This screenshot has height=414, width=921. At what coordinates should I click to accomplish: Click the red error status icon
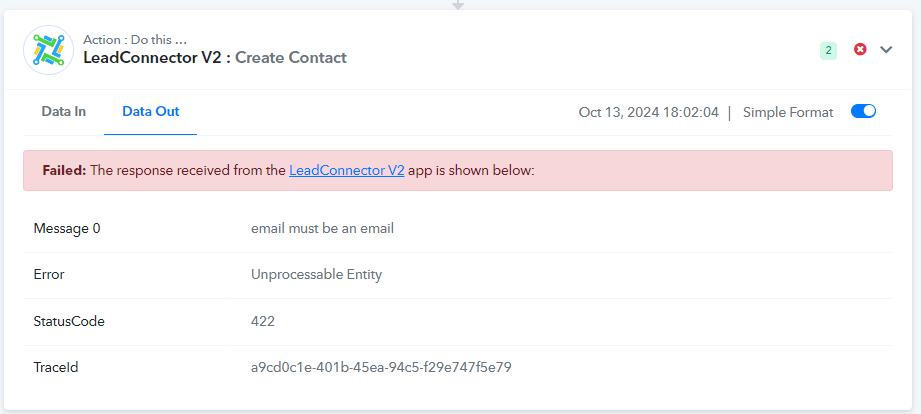[x=860, y=50]
